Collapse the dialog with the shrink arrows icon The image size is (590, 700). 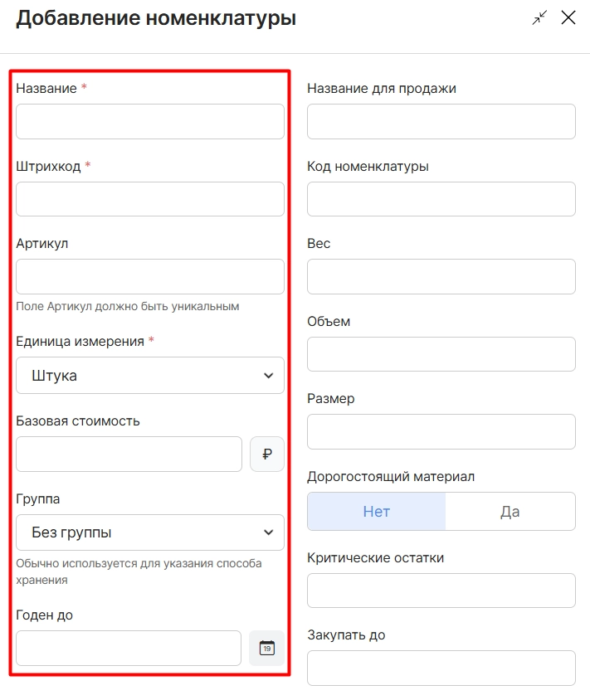(539, 18)
